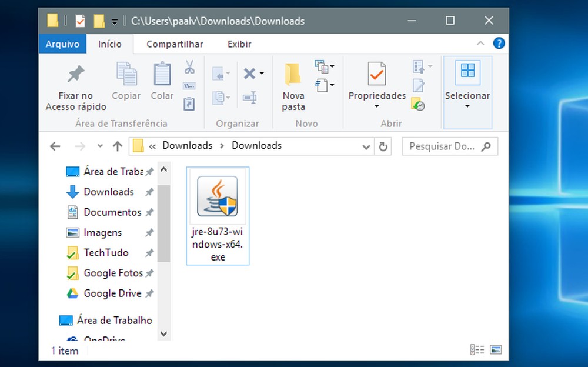
Task: Expand the Propriedades dropdown arrow
Action: (x=376, y=106)
